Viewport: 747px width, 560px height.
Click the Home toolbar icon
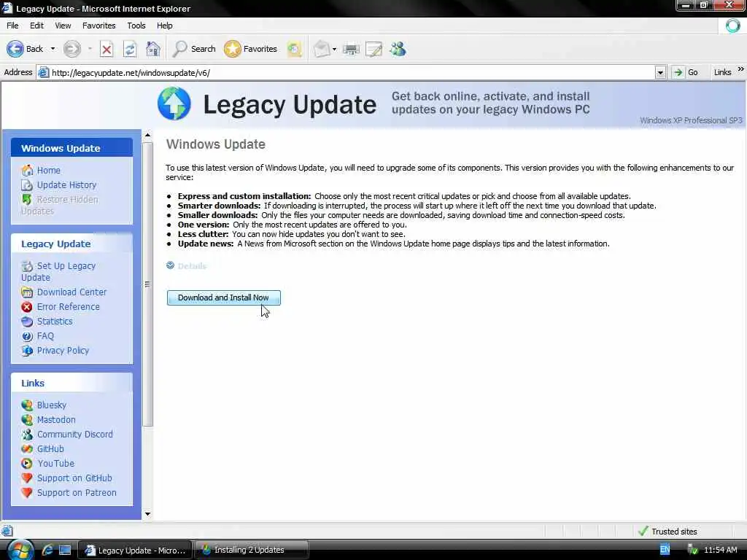click(x=153, y=49)
